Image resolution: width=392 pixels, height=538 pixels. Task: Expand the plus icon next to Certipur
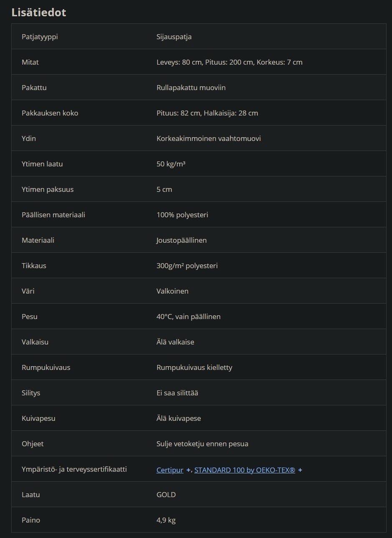(188, 470)
